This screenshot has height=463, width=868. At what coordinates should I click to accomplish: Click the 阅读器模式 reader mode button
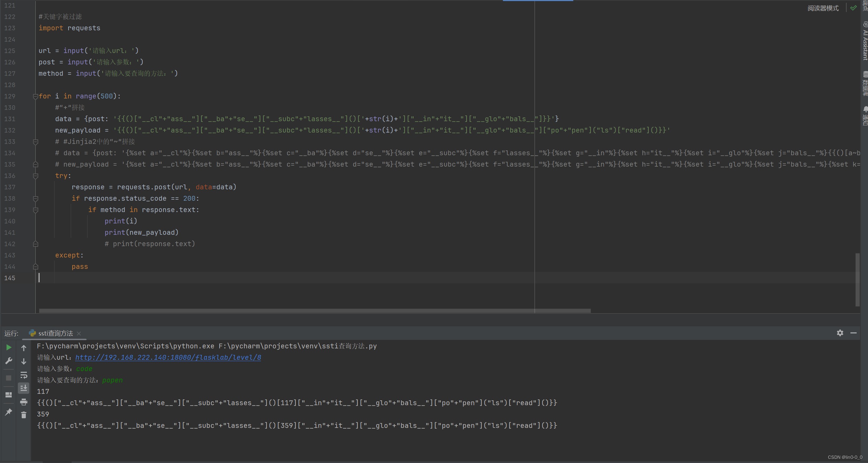(823, 8)
